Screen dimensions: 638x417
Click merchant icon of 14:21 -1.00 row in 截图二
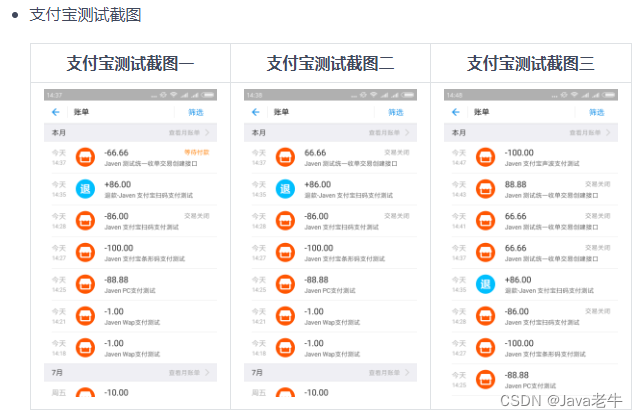(x=285, y=316)
